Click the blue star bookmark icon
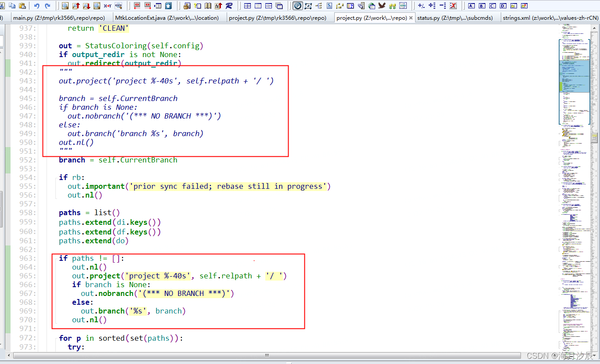Screen dimensions: 600x364 click(168, 6)
